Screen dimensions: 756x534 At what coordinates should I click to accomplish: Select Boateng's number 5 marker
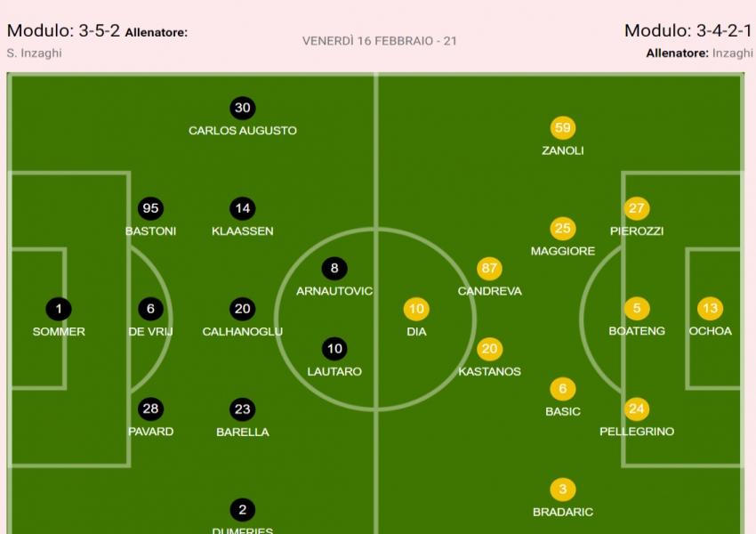point(636,310)
